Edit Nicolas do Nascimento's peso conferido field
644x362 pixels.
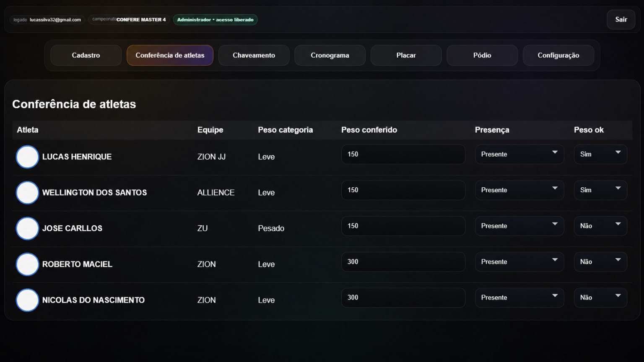tap(403, 297)
